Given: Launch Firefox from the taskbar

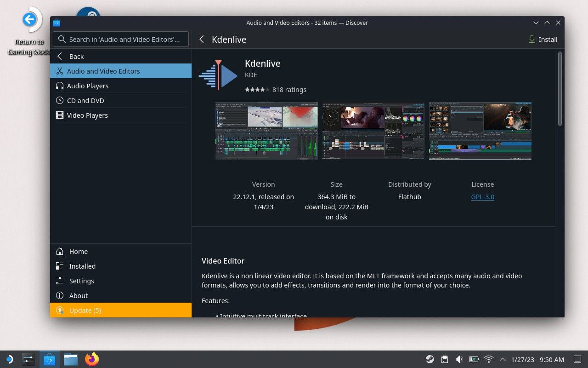Looking at the screenshot, I should [91, 359].
